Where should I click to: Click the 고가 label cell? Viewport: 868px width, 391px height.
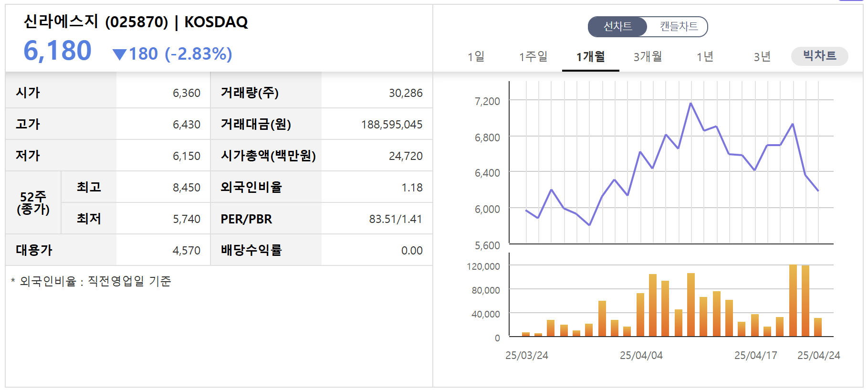tap(61, 124)
